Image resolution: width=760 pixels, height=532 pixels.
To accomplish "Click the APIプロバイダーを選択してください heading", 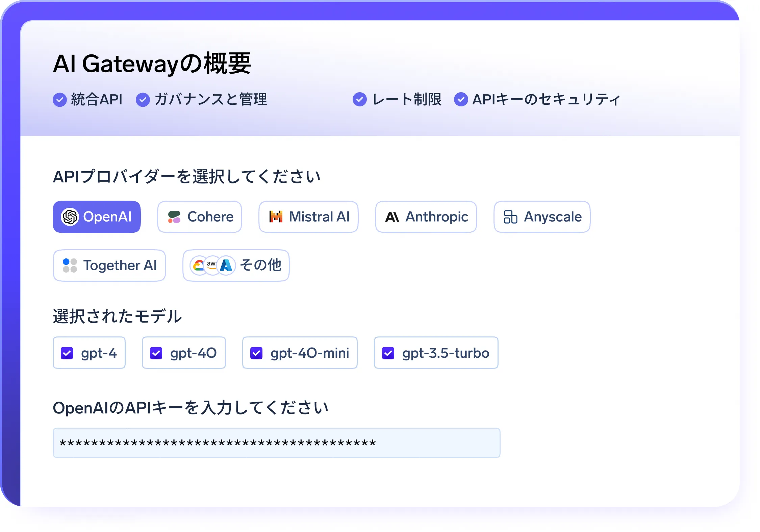I will point(187,176).
